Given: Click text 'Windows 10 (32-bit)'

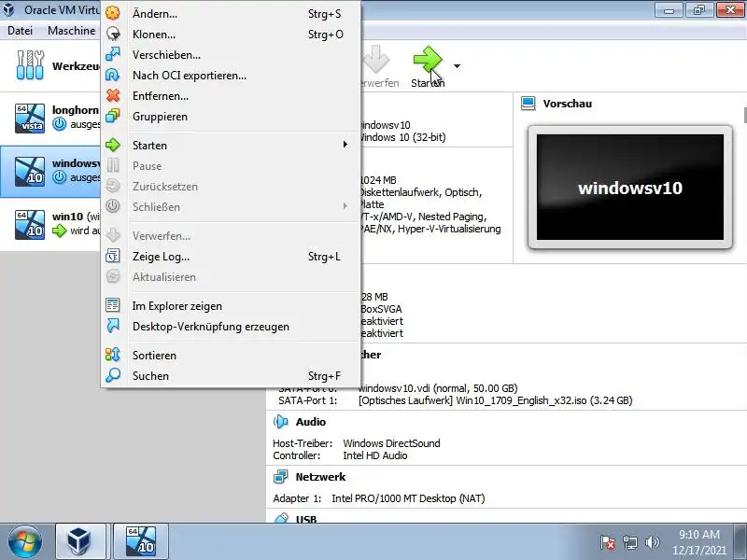Looking at the screenshot, I should tap(403, 137).
